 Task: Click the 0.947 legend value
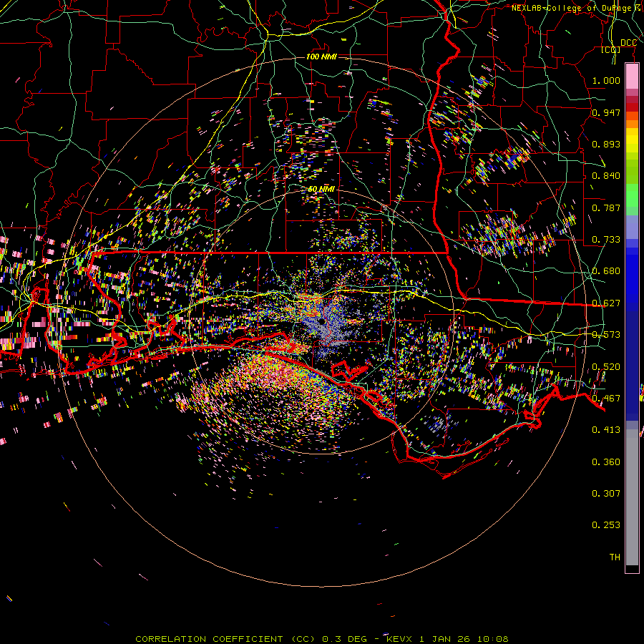(x=606, y=112)
